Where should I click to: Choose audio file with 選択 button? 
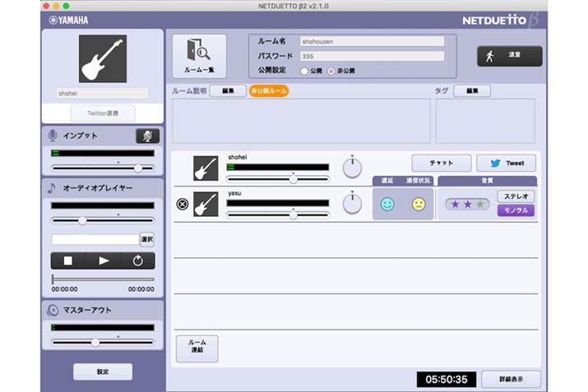pyautogui.click(x=147, y=239)
